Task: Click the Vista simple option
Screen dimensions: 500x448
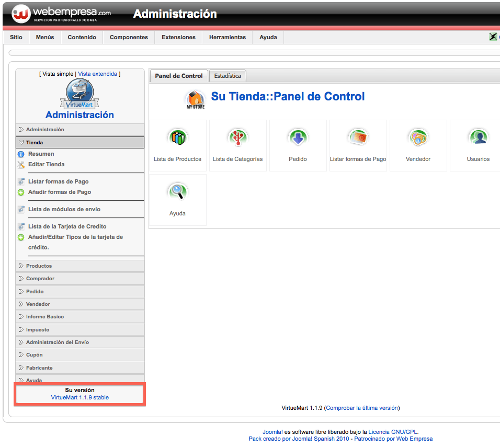Action: pyautogui.click(x=58, y=74)
